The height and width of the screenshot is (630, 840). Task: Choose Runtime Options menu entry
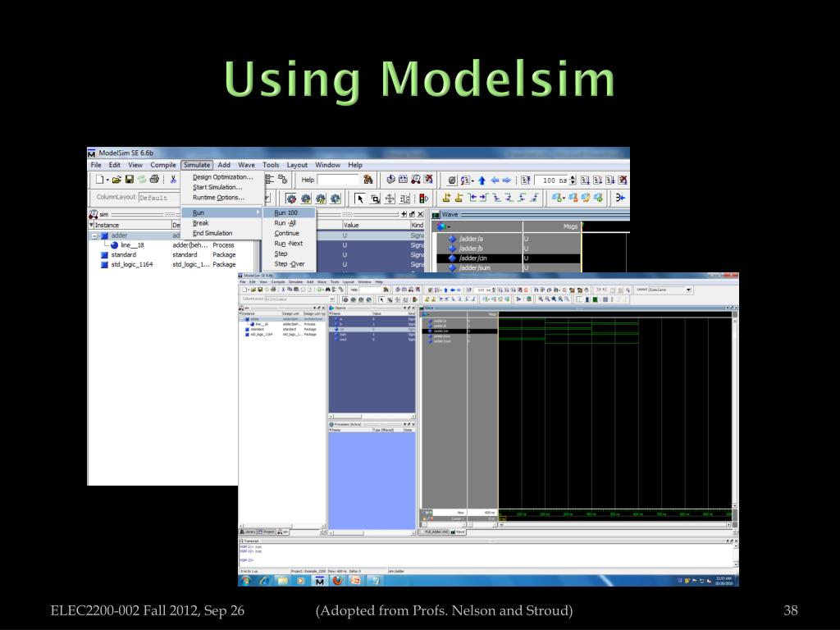coord(218,197)
